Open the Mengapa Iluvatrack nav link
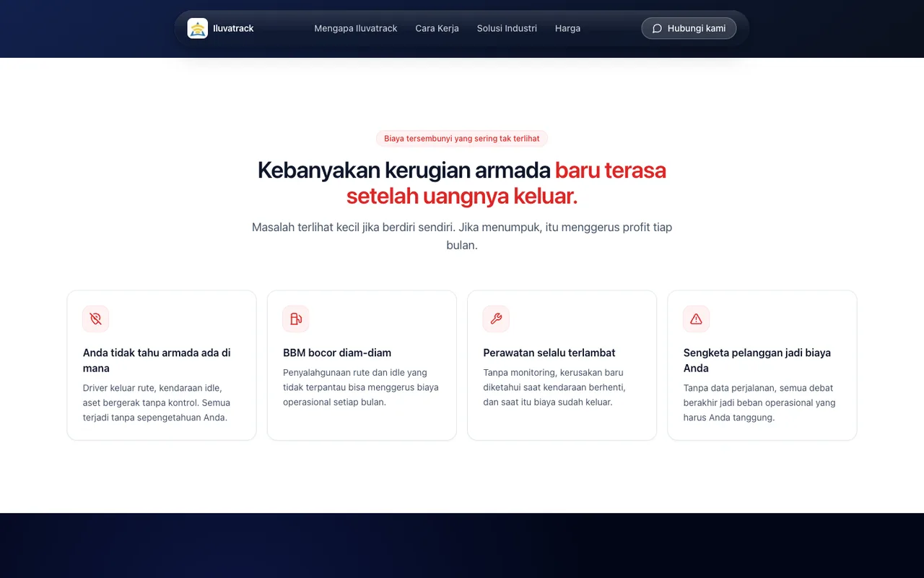 (x=356, y=28)
